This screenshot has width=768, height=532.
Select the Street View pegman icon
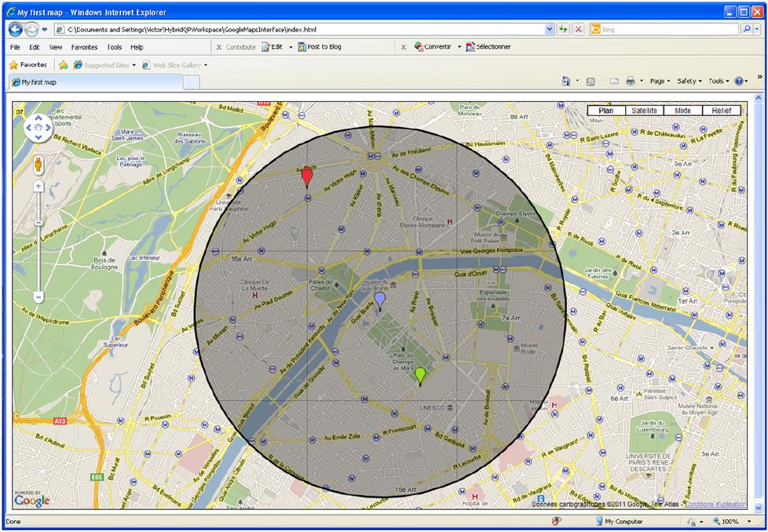[38, 163]
